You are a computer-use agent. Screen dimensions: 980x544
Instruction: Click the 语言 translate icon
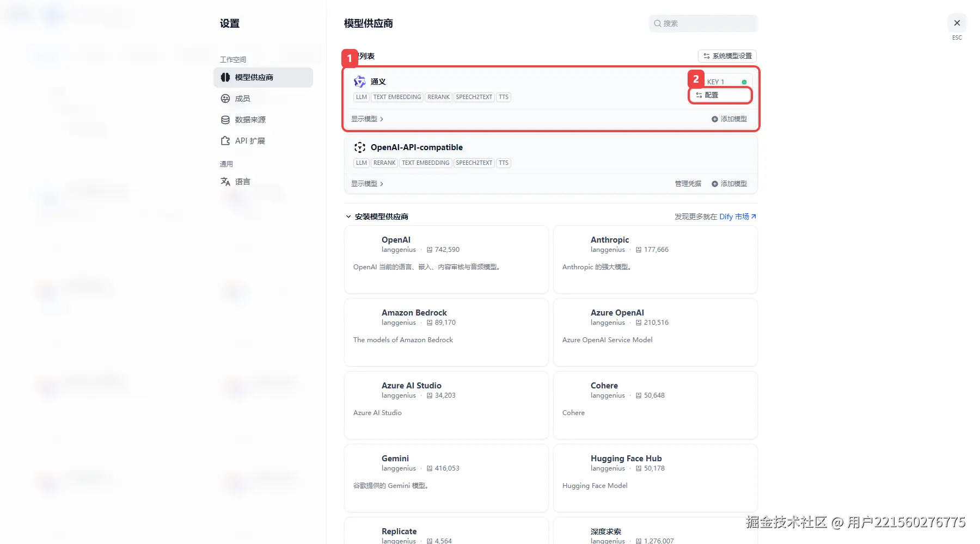[x=225, y=182]
